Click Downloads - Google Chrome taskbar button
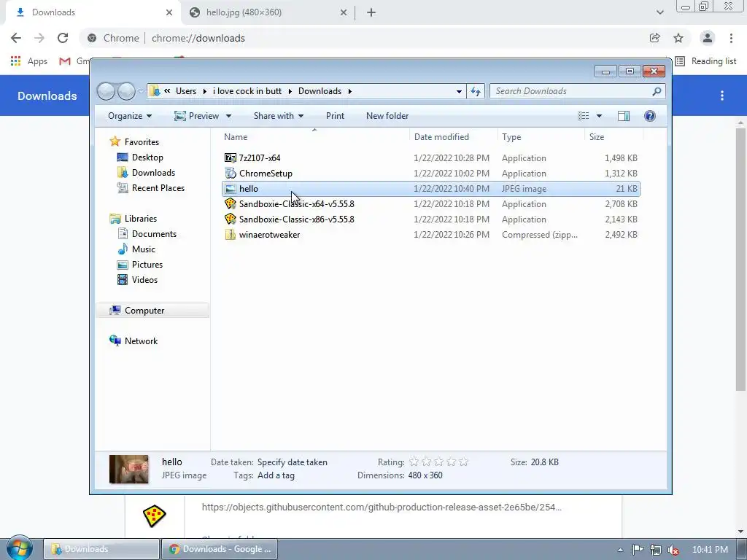The width and height of the screenshot is (747, 560). 220,549
